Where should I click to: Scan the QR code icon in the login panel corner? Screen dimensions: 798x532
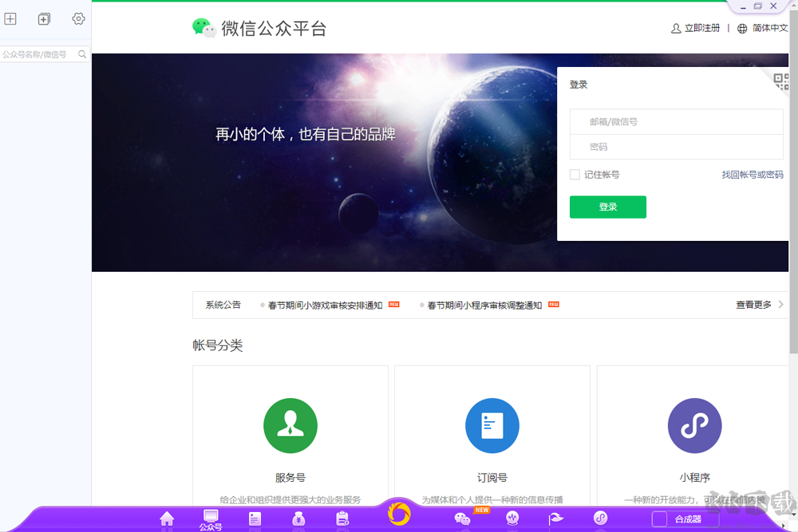[780, 80]
